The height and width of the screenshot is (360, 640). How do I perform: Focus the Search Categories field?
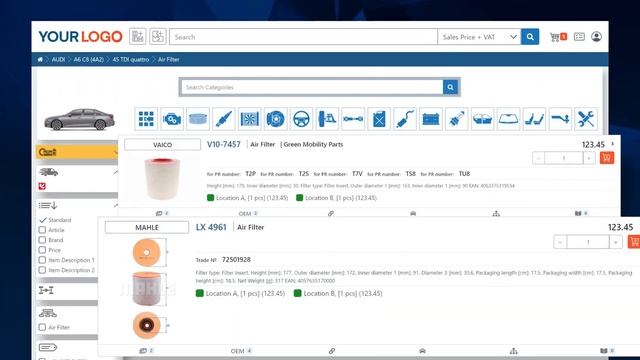312,87
